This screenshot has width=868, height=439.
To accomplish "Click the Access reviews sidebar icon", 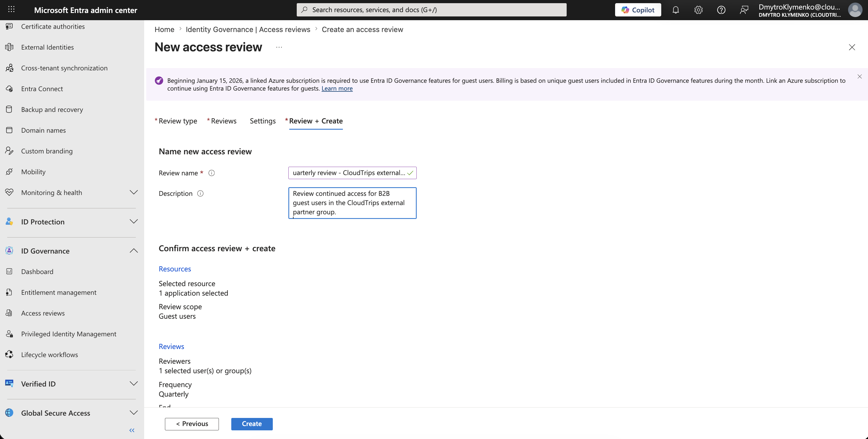I will point(10,313).
